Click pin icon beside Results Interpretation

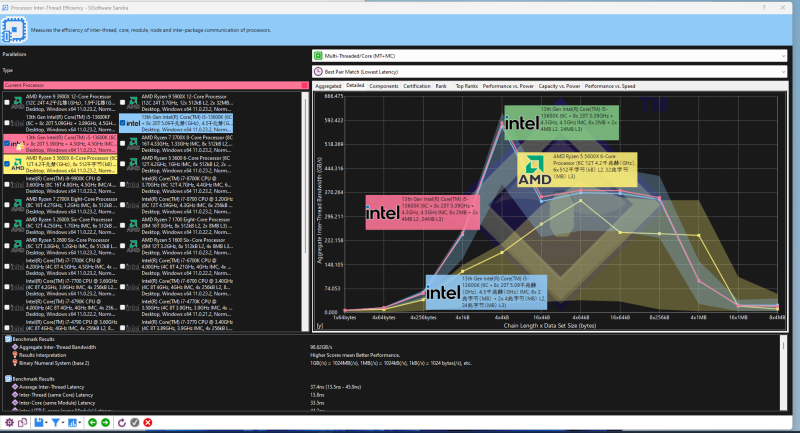15,355
